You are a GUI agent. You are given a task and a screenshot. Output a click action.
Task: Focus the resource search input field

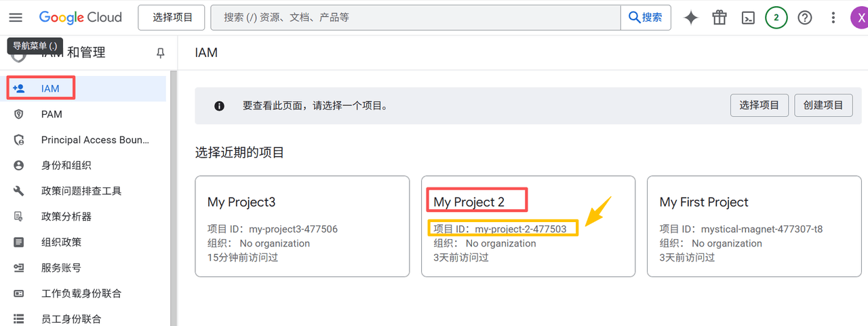(x=415, y=18)
